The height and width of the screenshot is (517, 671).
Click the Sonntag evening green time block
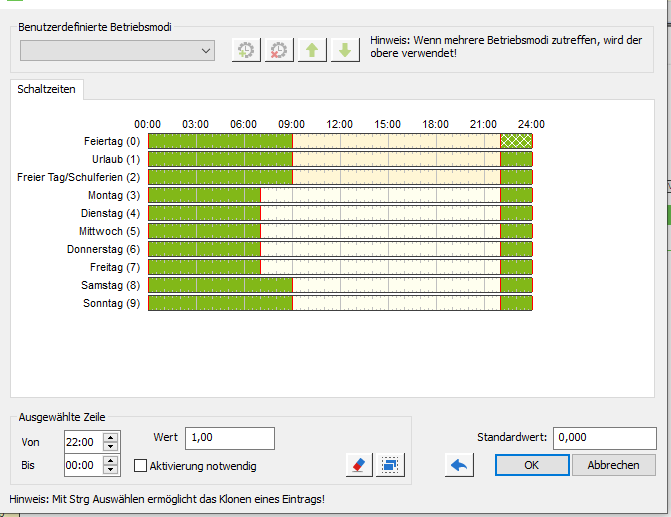pos(516,303)
